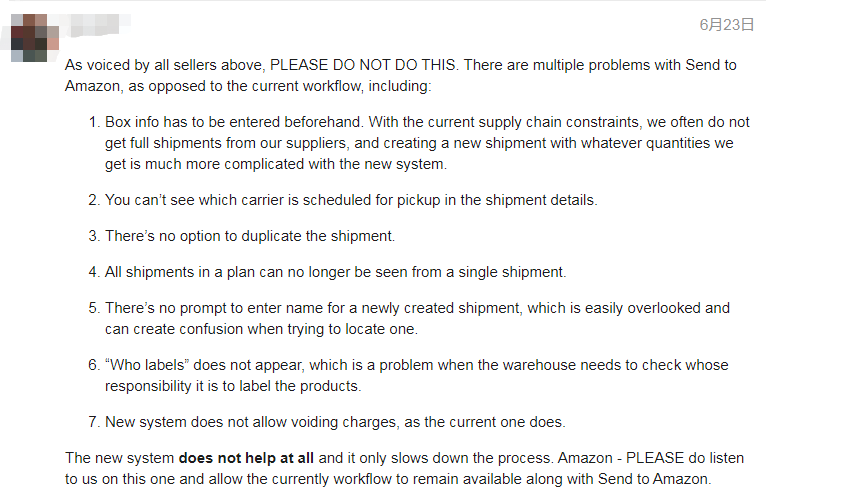The height and width of the screenshot is (503, 868).
Task: Click bold text 'does not help at all'
Action: pyautogui.click(x=246, y=458)
